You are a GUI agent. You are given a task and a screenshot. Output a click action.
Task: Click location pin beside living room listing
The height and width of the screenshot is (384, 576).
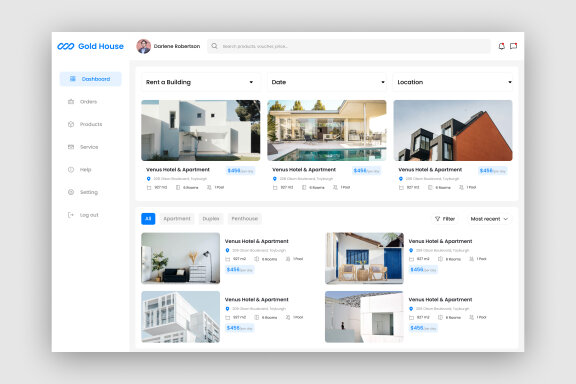tap(227, 250)
